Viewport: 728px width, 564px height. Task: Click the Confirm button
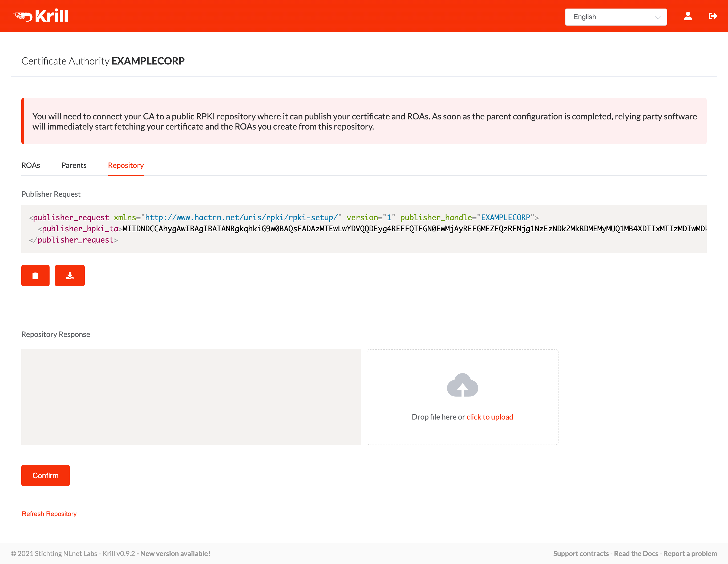(46, 475)
